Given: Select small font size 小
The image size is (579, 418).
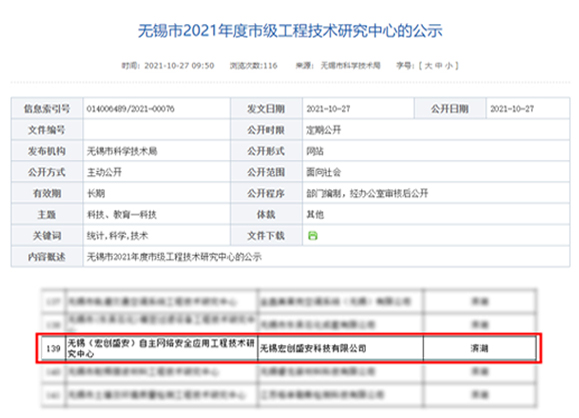Looking at the screenshot, I should click(449, 66).
